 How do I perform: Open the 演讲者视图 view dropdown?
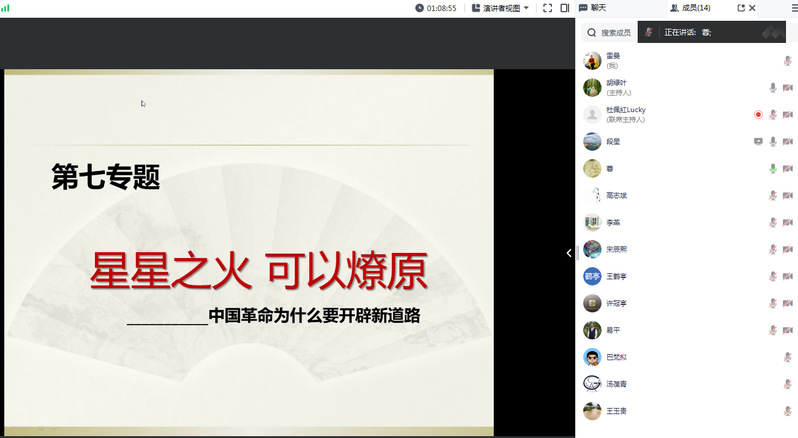pos(500,8)
